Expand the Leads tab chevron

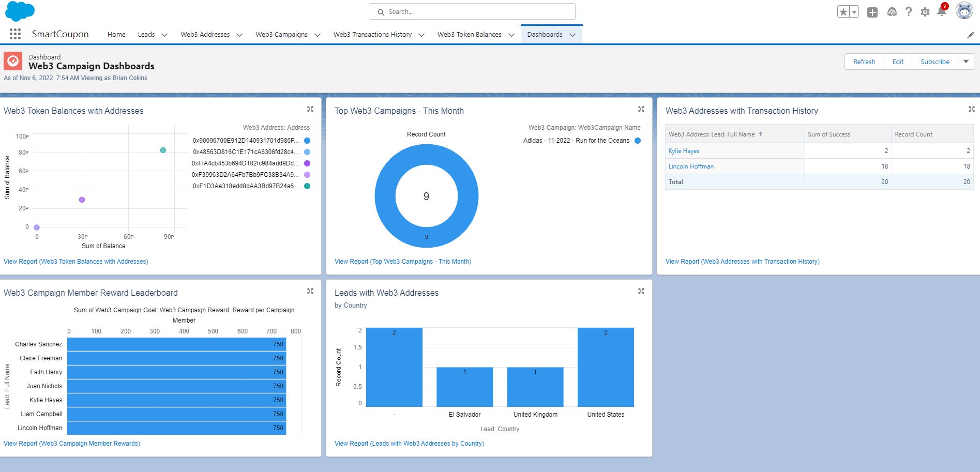coord(164,35)
